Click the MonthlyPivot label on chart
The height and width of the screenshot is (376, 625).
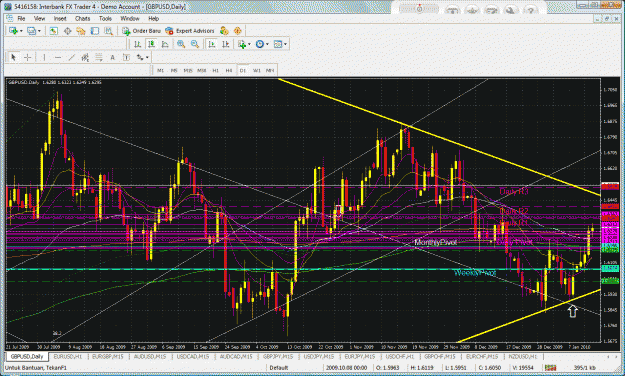[436, 242]
